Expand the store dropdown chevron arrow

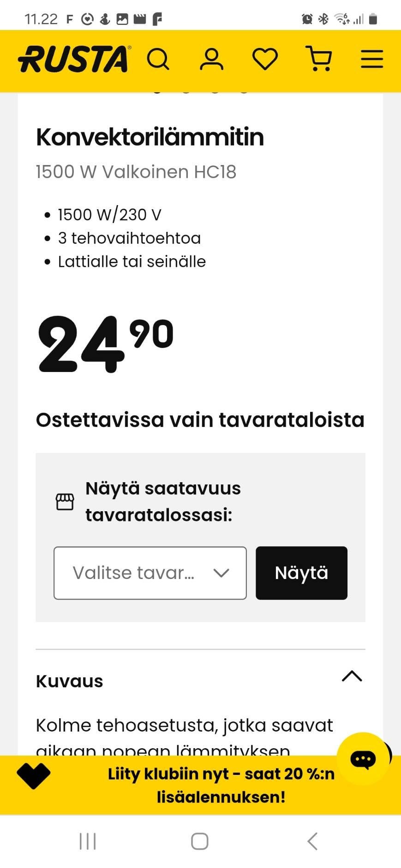click(221, 573)
